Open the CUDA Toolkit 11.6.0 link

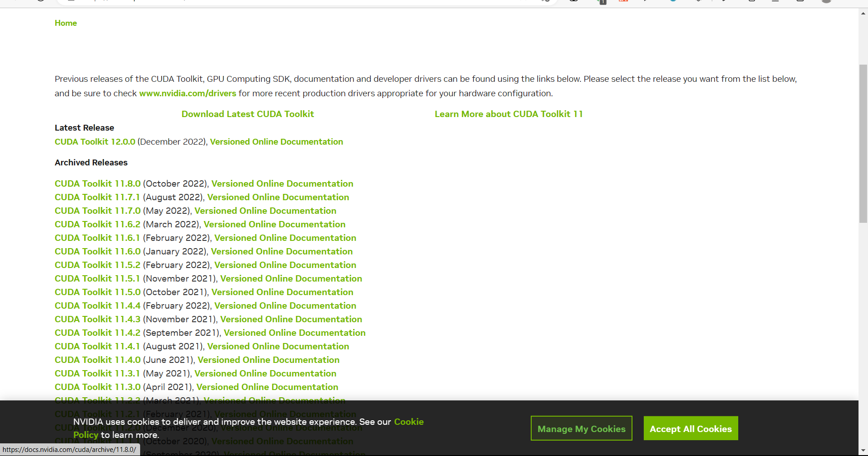pos(98,251)
